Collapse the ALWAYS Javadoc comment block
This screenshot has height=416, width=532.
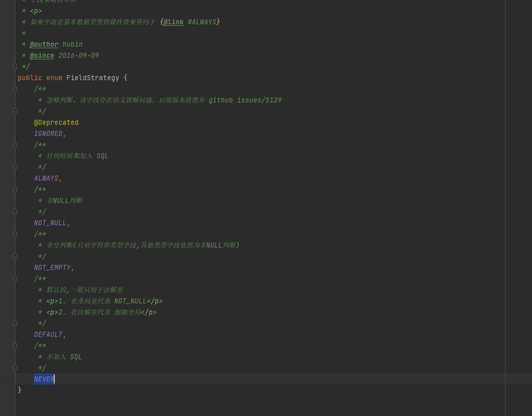15,145
